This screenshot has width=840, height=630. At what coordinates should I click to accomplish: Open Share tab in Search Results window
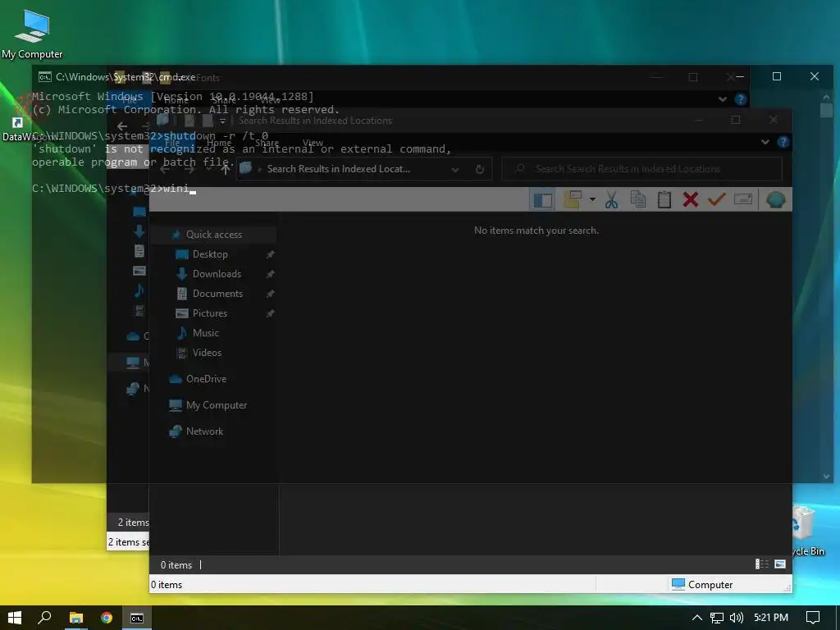(267, 143)
